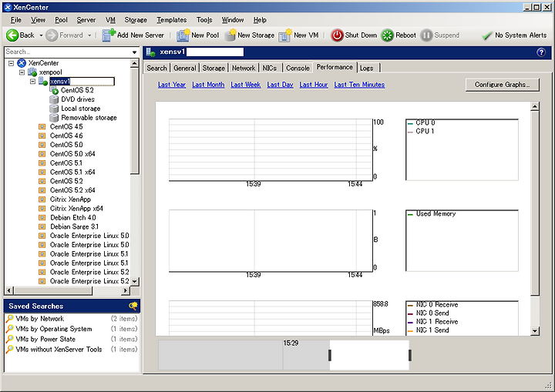Switch to the Logs tab
555x392 pixels.
pos(367,68)
